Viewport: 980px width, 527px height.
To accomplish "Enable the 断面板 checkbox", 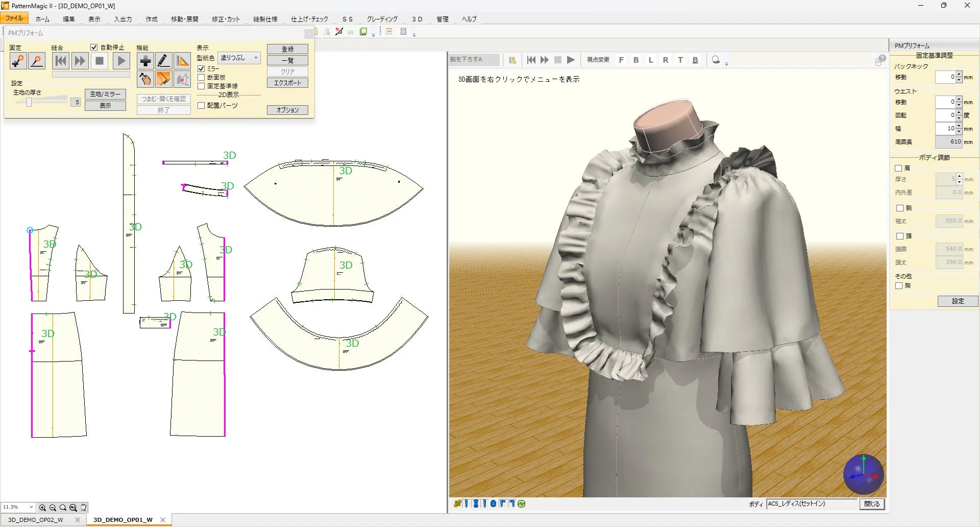I will click(202, 77).
